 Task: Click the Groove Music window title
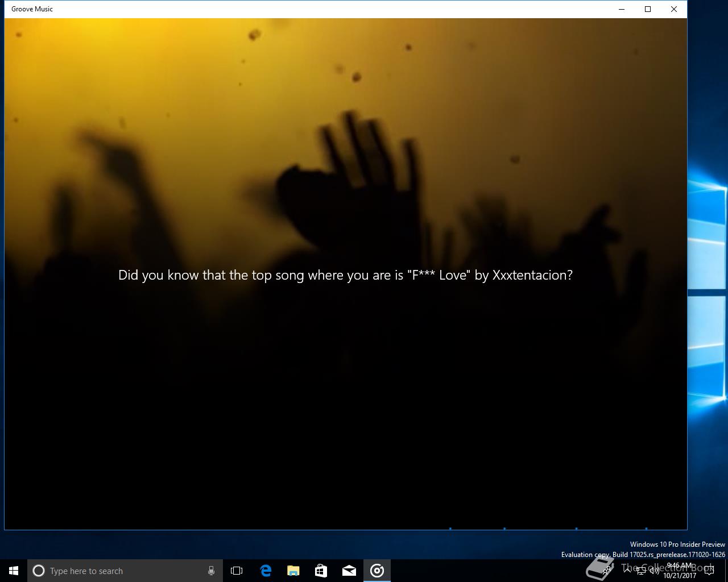32,9
